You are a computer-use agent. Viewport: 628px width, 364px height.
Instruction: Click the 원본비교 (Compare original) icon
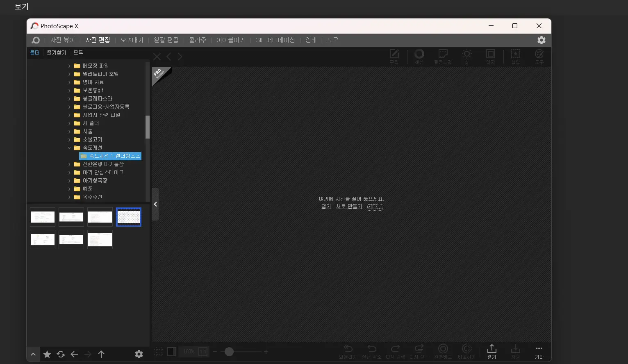pyautogui.click(x=443, y=352)
